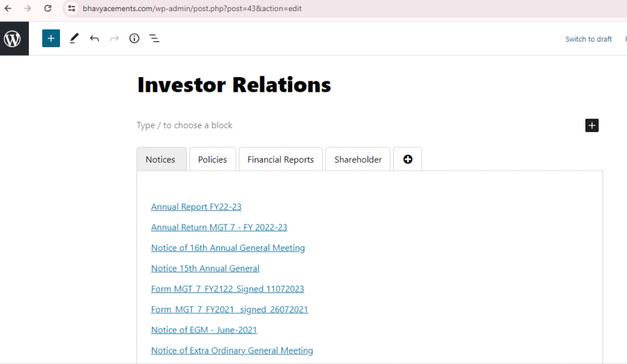The width and height of the screenshot is (627, 364).
Task: Add a new tab with plus icon
Action: (407, 160)
